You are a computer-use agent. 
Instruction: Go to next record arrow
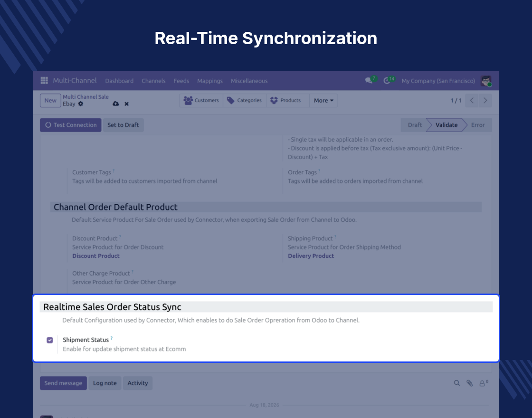click(485, 100)
